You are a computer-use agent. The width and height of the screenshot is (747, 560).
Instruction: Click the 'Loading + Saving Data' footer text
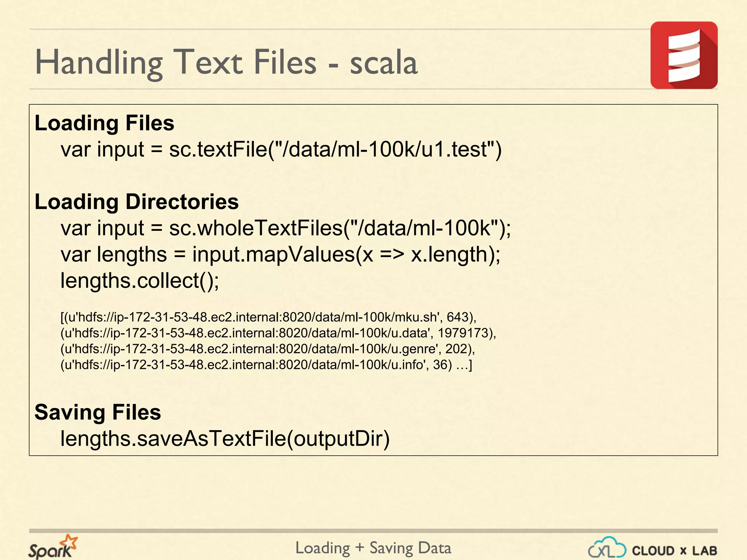click(x=373, y=548)
